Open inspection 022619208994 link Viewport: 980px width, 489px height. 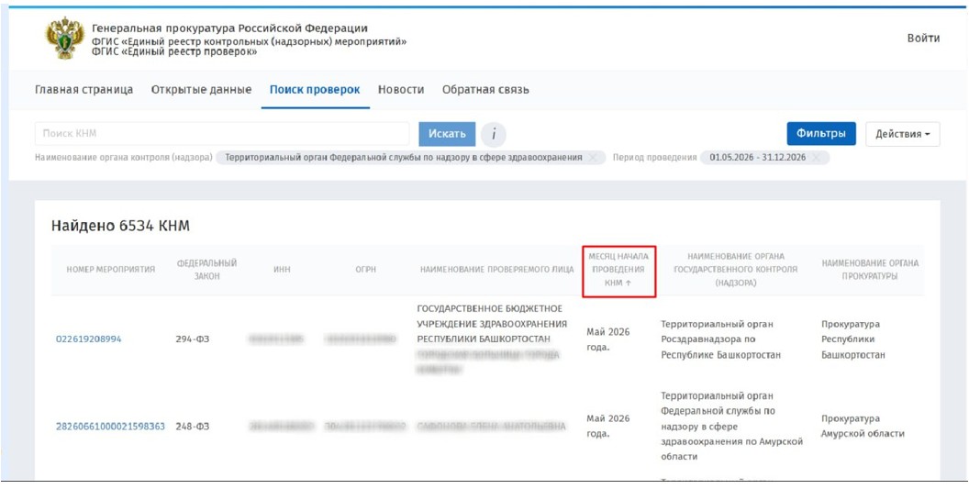(89, 339)
